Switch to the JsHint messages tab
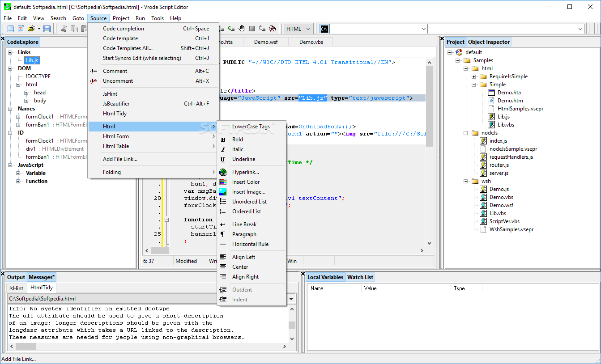Image resolution: width=601 pixels, height=364 pixels. 17,288
